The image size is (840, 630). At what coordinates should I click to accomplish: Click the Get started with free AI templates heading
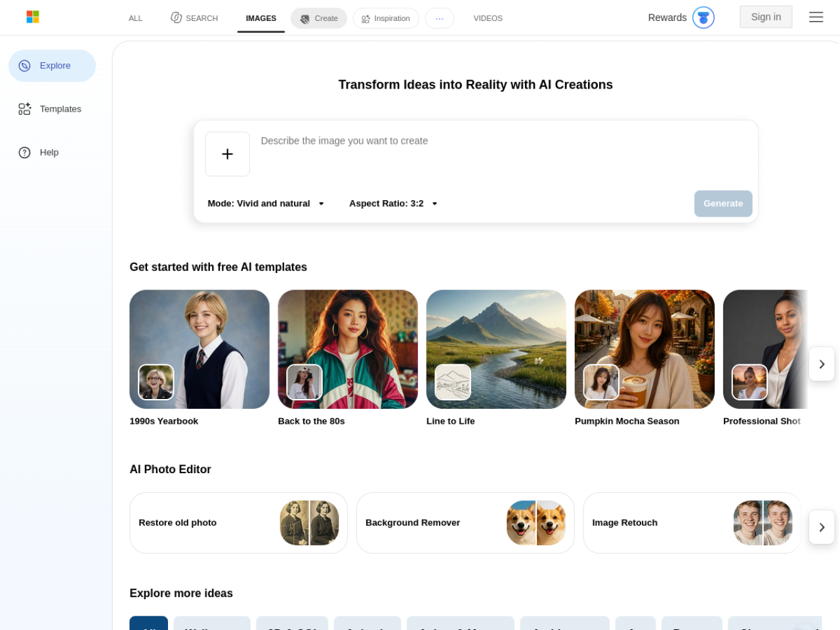pyautogui.click(x=219, y=267)
